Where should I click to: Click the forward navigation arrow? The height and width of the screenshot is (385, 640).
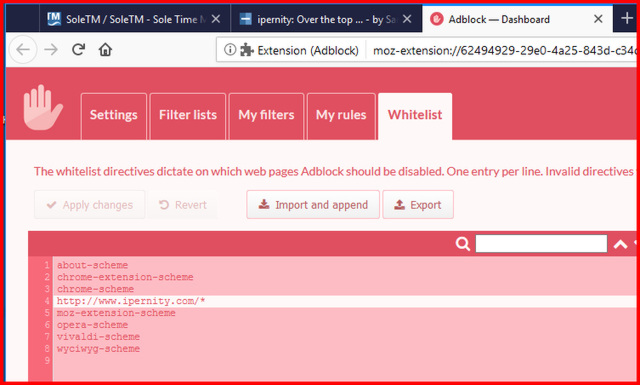point(51,50)
